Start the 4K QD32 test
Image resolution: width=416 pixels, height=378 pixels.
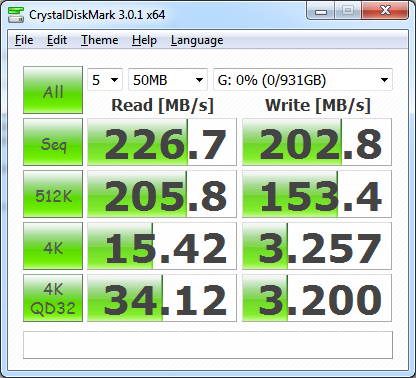53,298
